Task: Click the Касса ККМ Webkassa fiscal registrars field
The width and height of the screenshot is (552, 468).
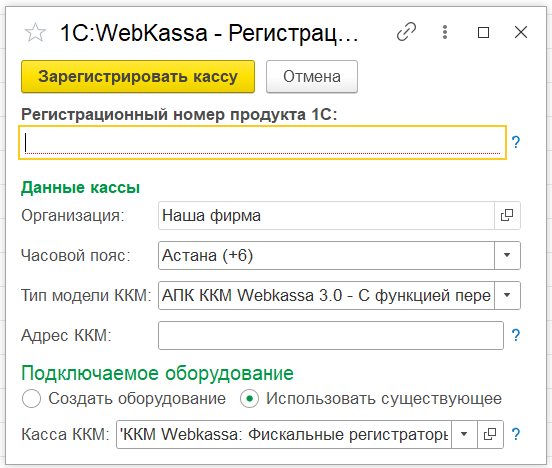Action: tap(284, 434)
